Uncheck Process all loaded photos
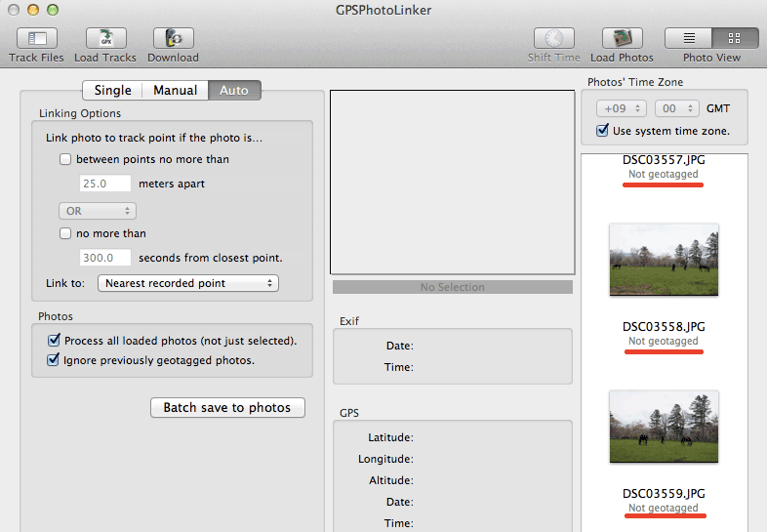The height and width of the screenshot is (532, 767). click(54, 340)
